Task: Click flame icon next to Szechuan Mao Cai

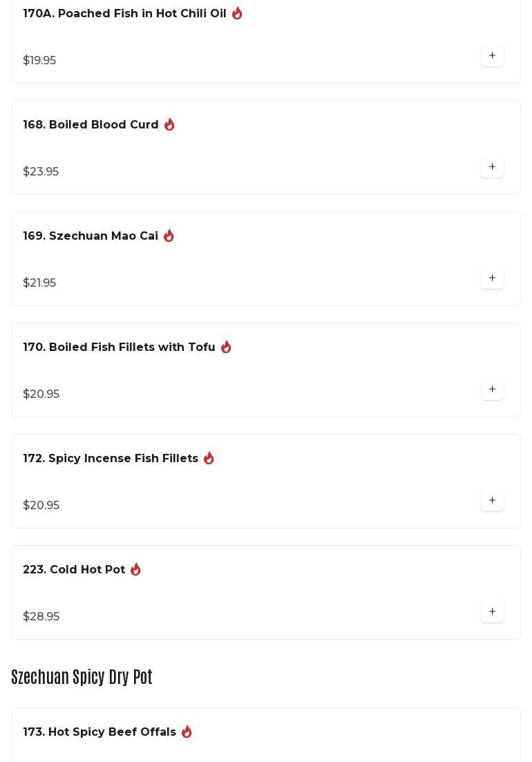Action: [x=169, y=236]
